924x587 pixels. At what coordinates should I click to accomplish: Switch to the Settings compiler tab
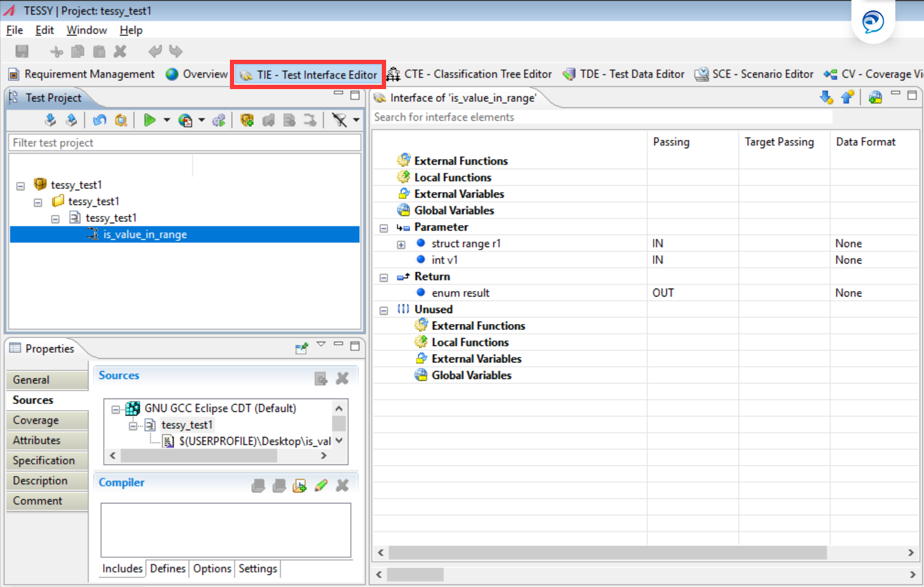pyautogui.click(x=258, y=569)
